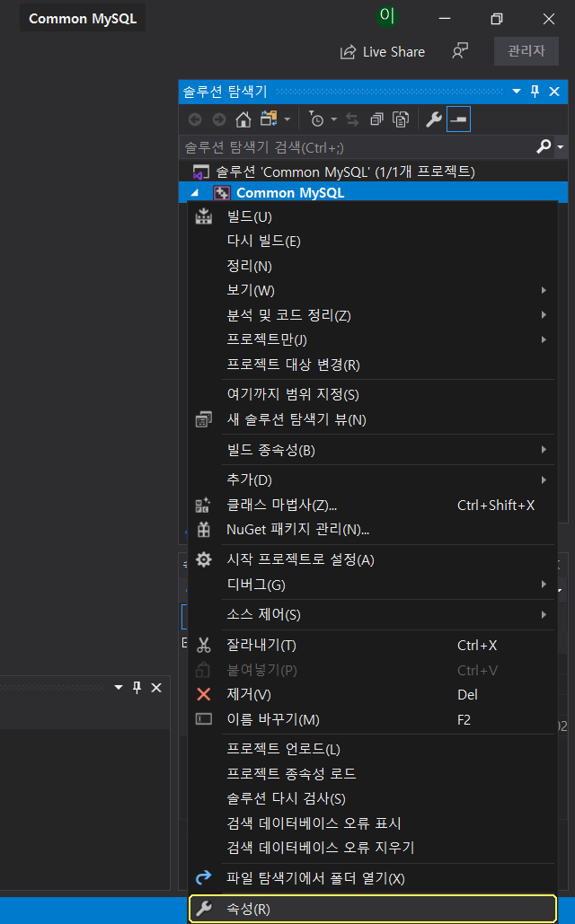The image size is (575, 924).
Task: Choose 제거(V) menu item
Action: click(x=372, y=695)
